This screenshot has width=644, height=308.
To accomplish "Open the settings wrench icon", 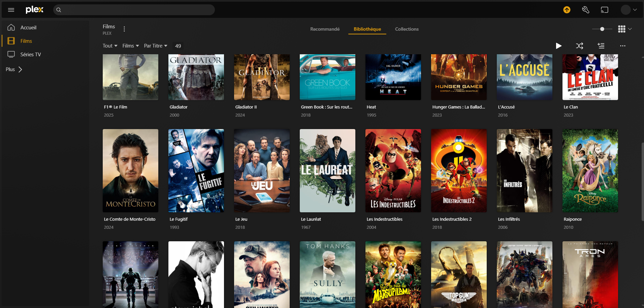I will (586, 10).
